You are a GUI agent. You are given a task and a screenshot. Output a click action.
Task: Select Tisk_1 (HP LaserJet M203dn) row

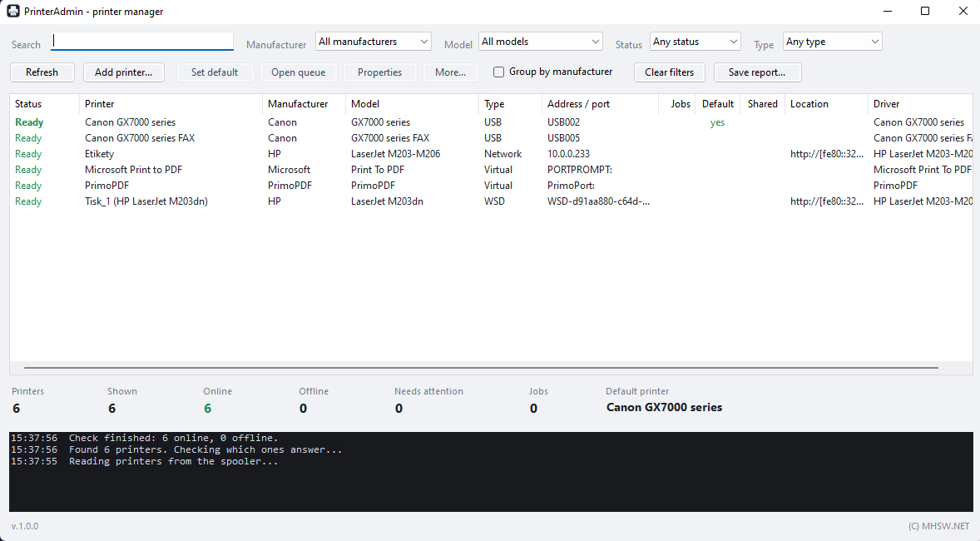click(492, 201)
